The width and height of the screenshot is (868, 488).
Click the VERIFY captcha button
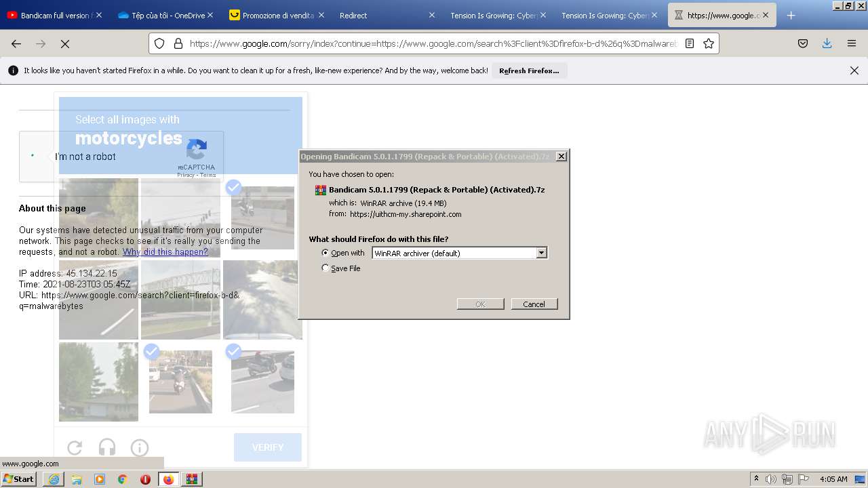tap(268, 447)
